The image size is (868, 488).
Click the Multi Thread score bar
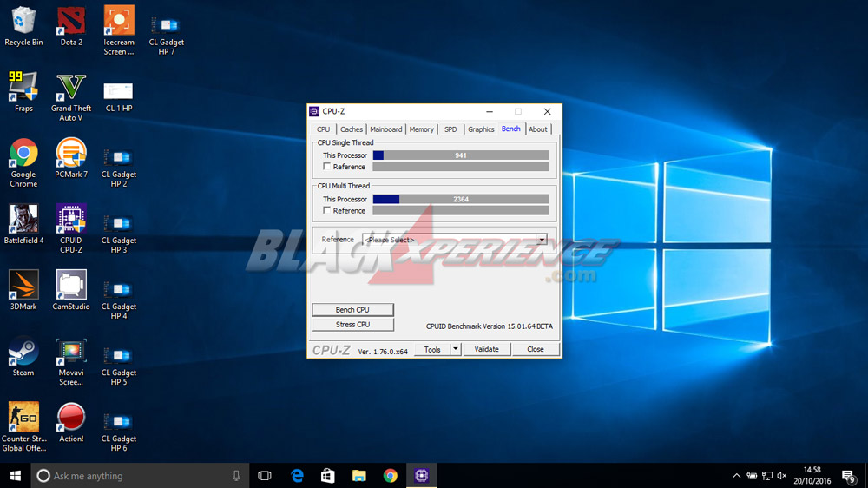(x=461, y=199)
